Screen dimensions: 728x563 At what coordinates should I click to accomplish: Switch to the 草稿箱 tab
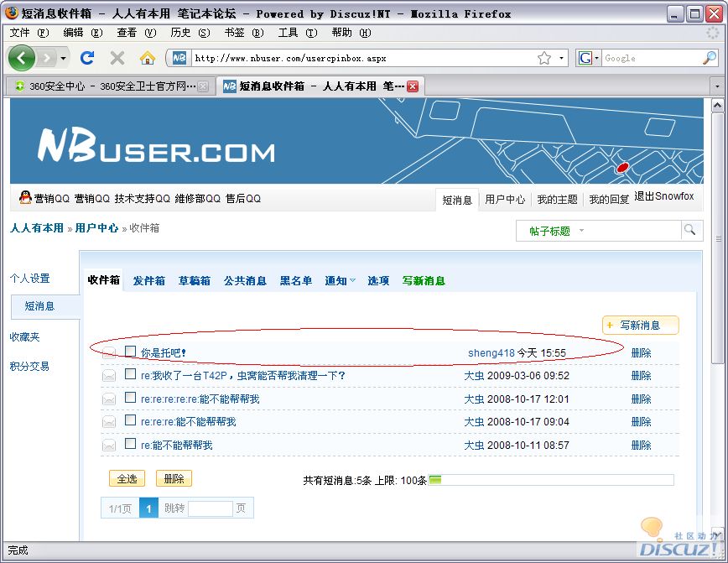pyautogui.click(x=195, y=280)
